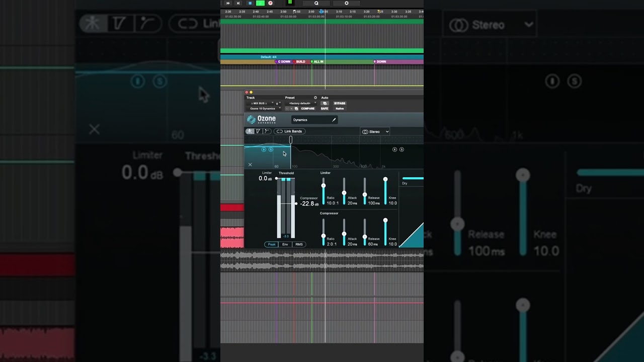
Task: Toggle the BYPASS button
Action: pyautogui.click(x=340, y=103)
